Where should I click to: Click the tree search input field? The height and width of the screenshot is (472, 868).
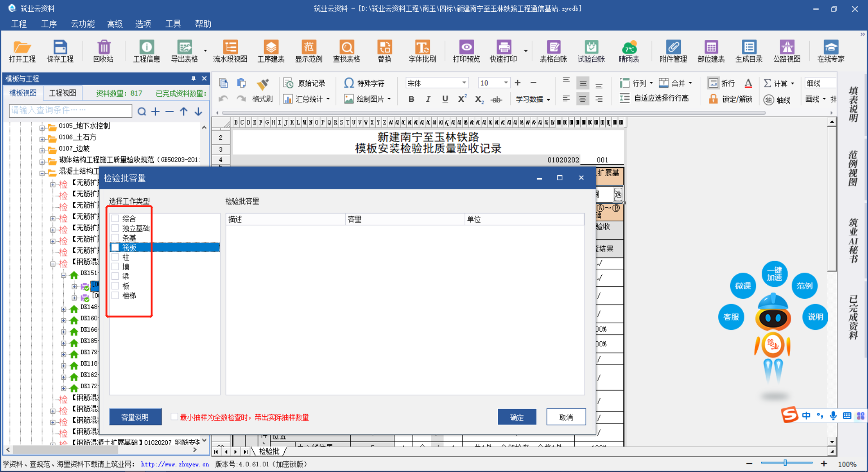tap(71, 110)
